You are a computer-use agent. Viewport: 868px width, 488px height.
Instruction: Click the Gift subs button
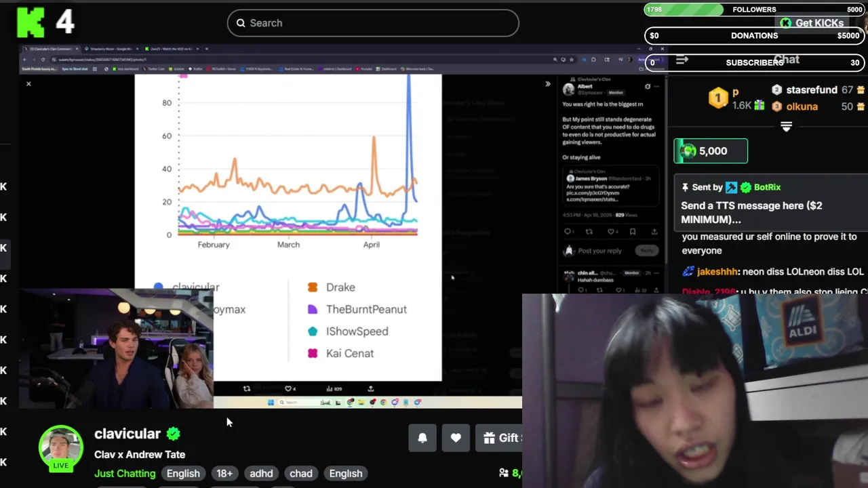500,438
